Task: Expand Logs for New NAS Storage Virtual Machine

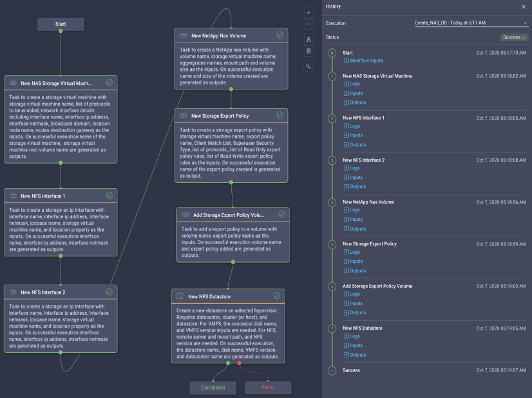Action: 352,84
